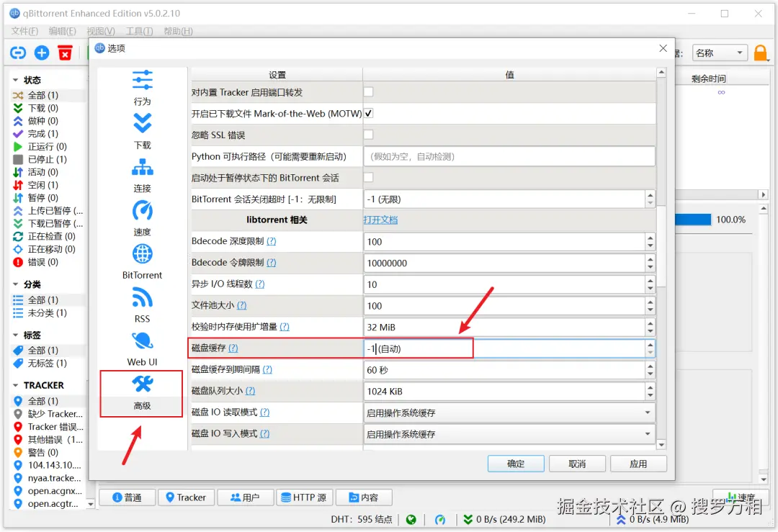Image resolution: width=778 pixels, height=532 pixels.
Task: Select the 已停止 (1) status filter
Action: point(48,160)
